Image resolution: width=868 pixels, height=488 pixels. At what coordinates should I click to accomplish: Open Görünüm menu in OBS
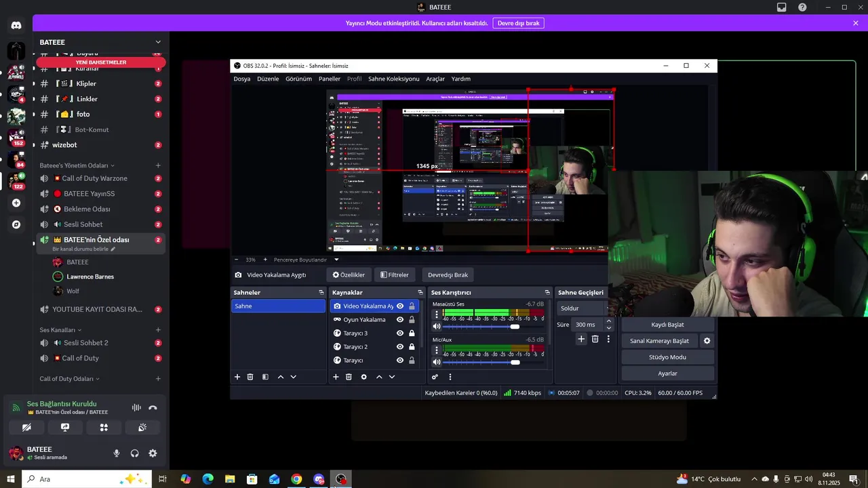(x=298, y=79)
